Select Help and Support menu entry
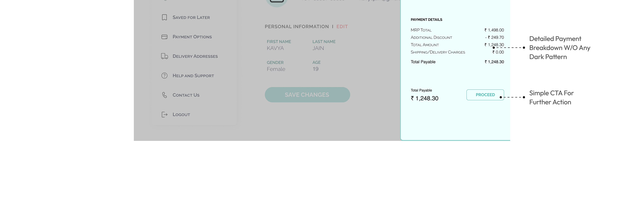 pos(193,76)
